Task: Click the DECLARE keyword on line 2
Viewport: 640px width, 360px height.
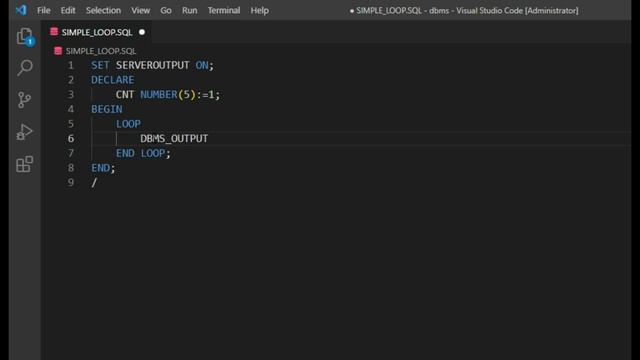Action: (x=112, y=80)
